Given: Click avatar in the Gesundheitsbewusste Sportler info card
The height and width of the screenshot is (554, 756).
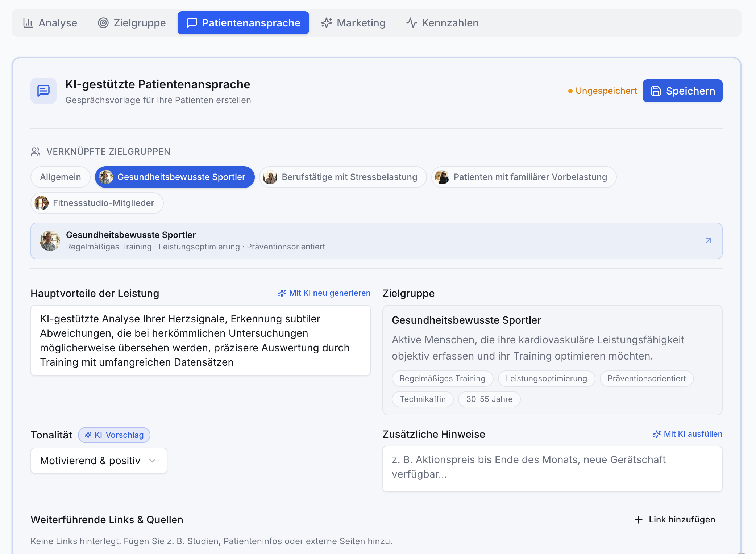Looking at the screenshot, I should [x=50, y=241].
